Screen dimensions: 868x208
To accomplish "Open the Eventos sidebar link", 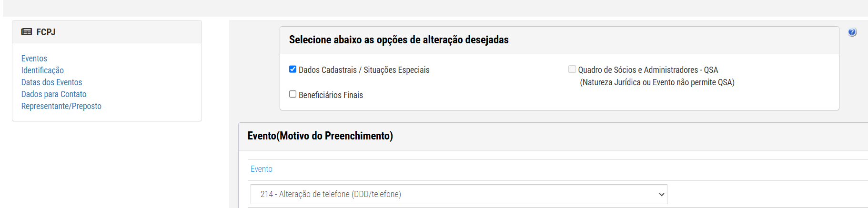I will [x=34, y=59].
